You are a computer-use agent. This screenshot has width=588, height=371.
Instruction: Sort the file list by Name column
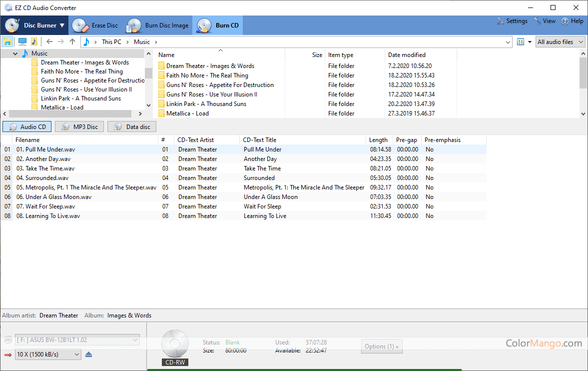pos(166,55)
